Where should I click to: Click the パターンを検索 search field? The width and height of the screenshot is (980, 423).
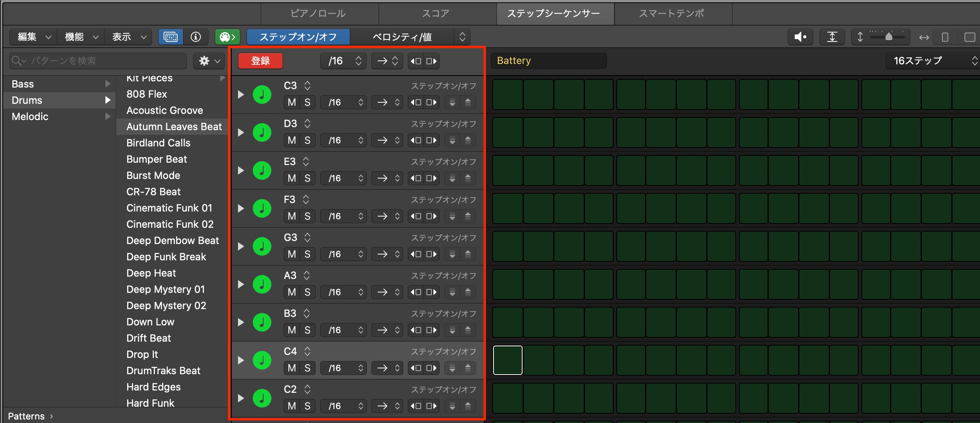(98, 61)
